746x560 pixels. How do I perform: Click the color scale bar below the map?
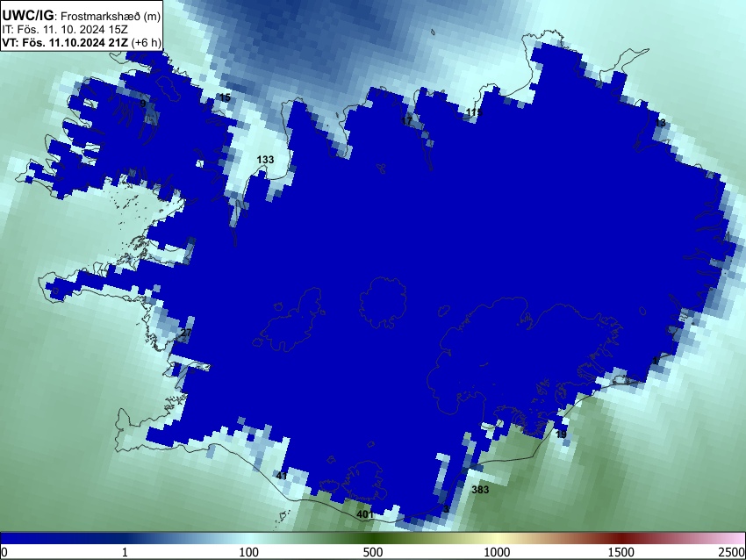click(x=373, y=538)
